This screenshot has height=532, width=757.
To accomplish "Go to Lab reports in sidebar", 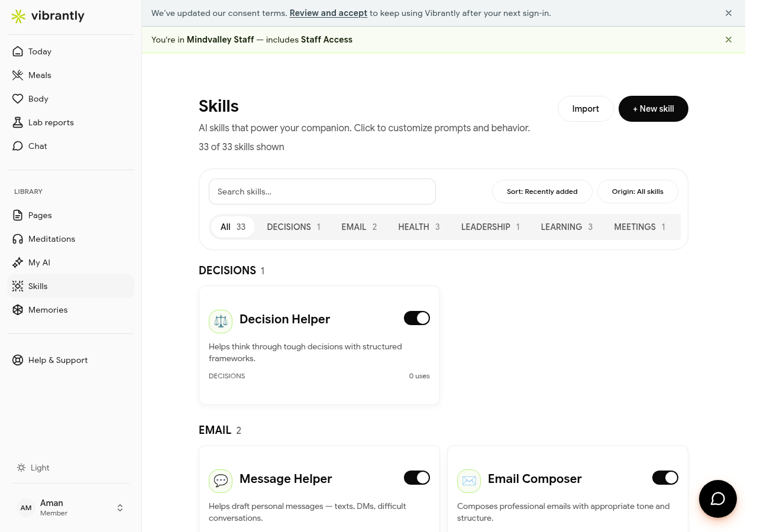I will point(70,122).
